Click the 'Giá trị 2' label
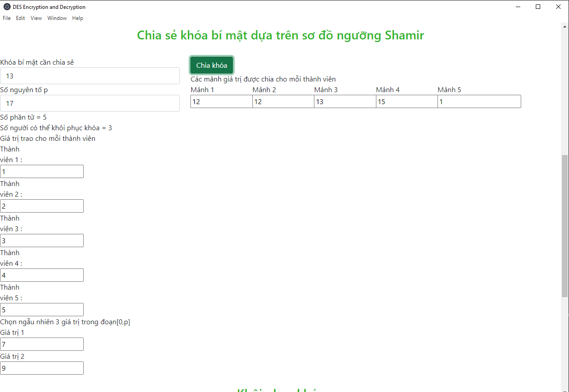The width and height of the screenshot is (569, 392). point(12,356)
